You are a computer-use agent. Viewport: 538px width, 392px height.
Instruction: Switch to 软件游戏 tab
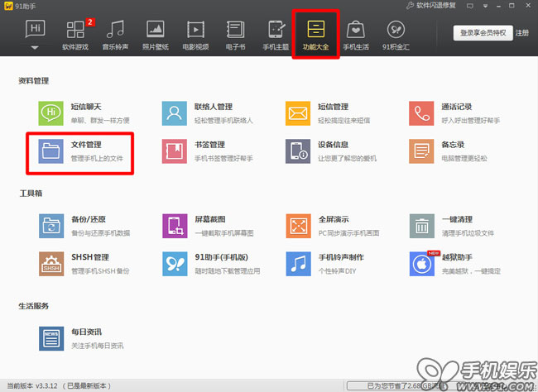(x=77, y=35)
